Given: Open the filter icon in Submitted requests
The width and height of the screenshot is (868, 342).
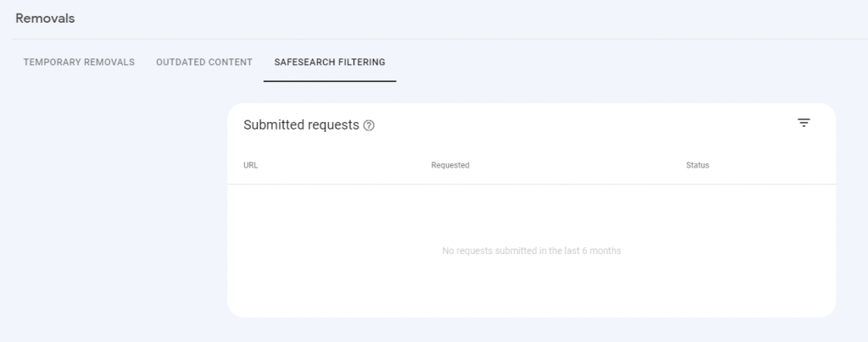Looking at the screenshot, I should pos(804,123).
